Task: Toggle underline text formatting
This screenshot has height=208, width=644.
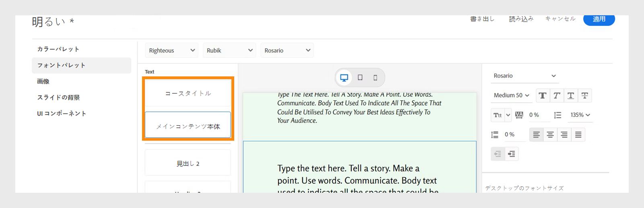Action: (x=571, y=96)
